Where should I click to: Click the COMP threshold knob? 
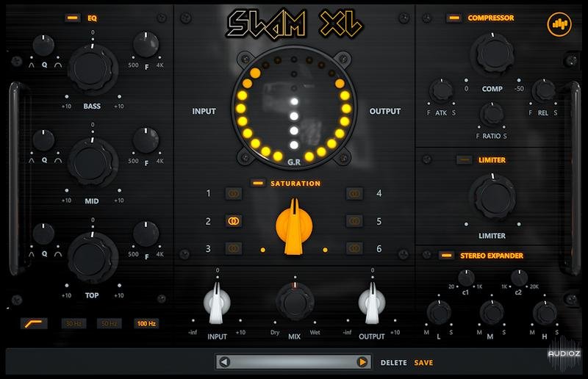tap(492, 54)
